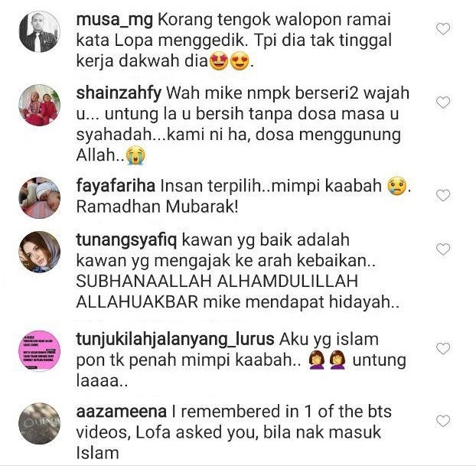The height and width of the screenshot is (466, 476).
Task: Like the comment by musa_mg
Action: [443, 29]
